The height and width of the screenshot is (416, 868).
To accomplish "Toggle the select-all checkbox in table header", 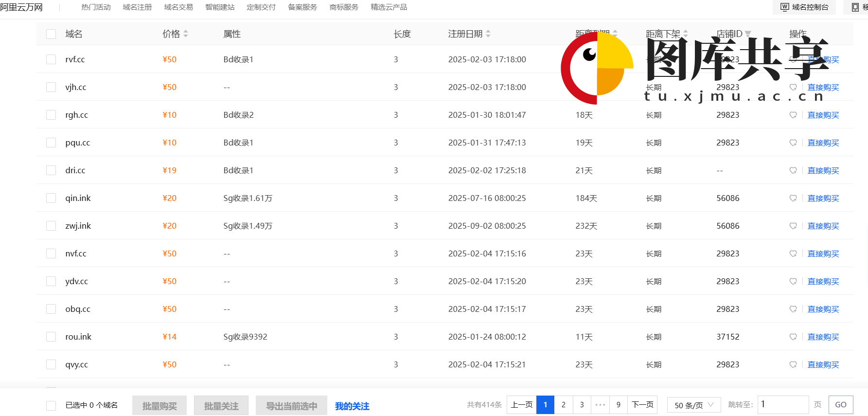I will coord(51,34).
